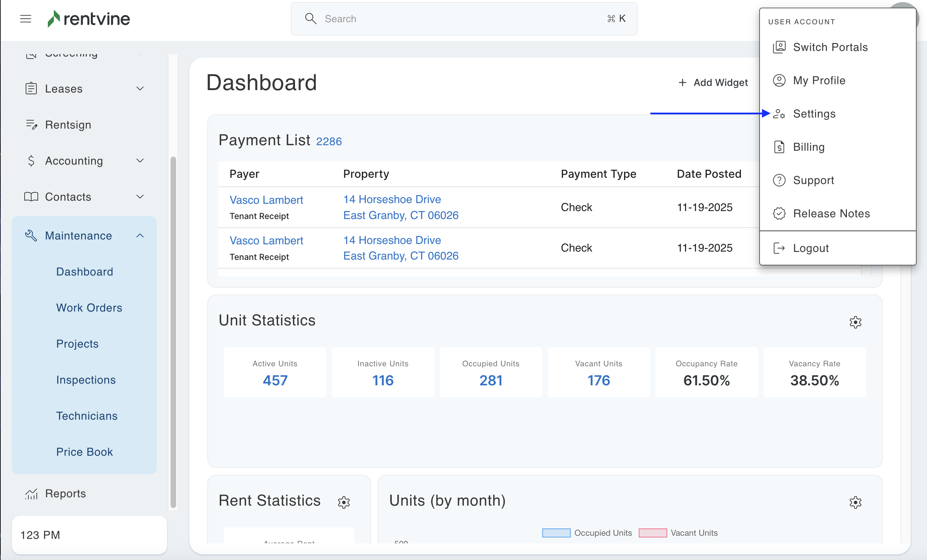This screenshot has height=560, width=927.
Task: Collapse the Maintenance sidebar section
Action: click(140, 236)
